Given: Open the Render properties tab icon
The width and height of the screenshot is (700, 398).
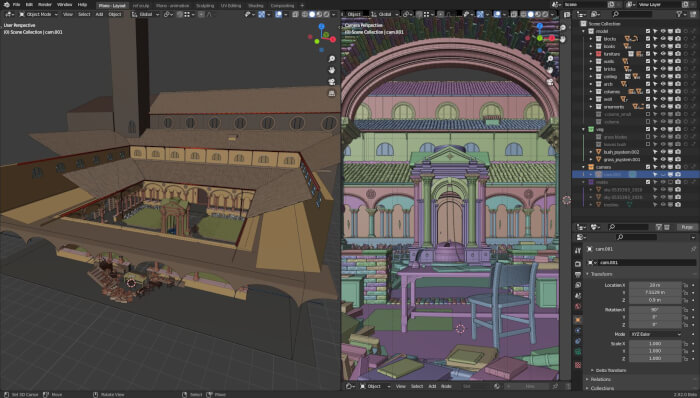Looking at the screenshot, I should pyautogui.click(x=578, y=263).
